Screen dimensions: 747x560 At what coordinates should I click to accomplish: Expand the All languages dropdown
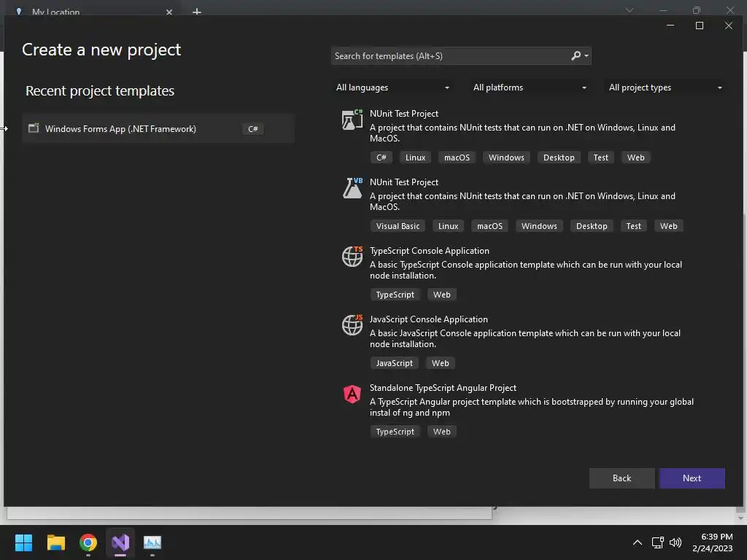(x=392, y=87)
